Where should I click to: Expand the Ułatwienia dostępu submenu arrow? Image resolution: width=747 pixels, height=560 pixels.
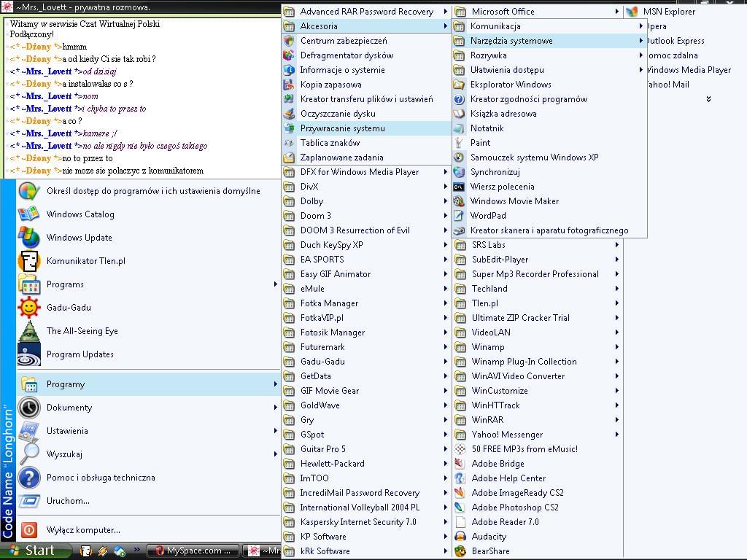click(641, 70)
